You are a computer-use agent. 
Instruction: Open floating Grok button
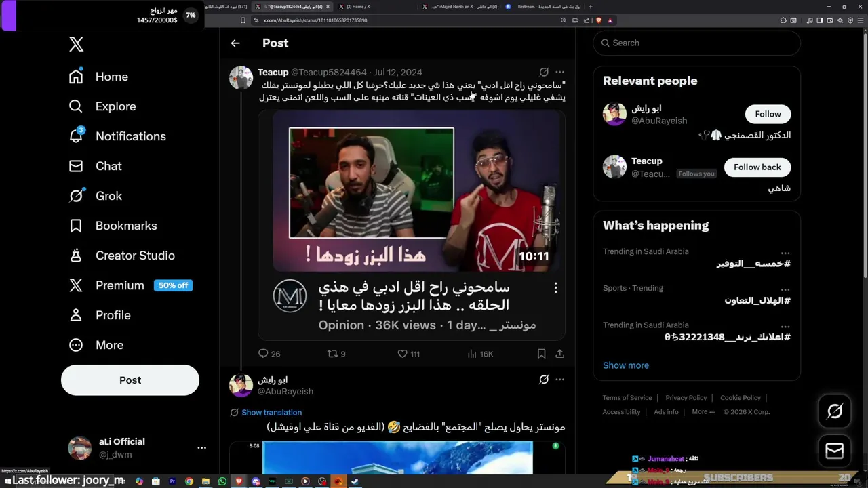[835, 411]
